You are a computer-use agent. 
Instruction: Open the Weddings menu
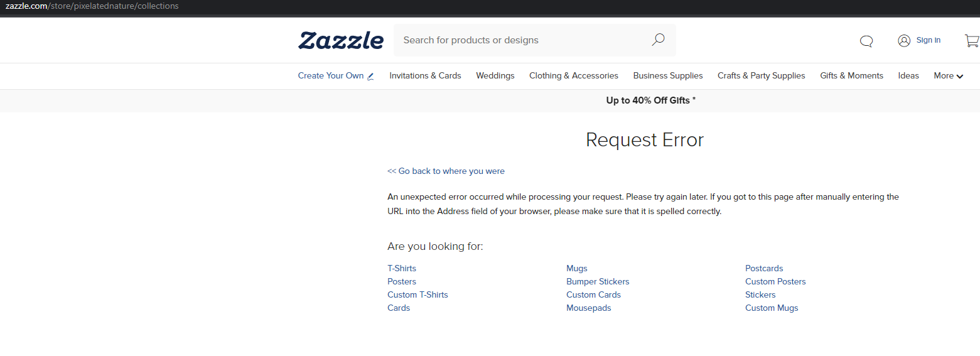point(495,75)
